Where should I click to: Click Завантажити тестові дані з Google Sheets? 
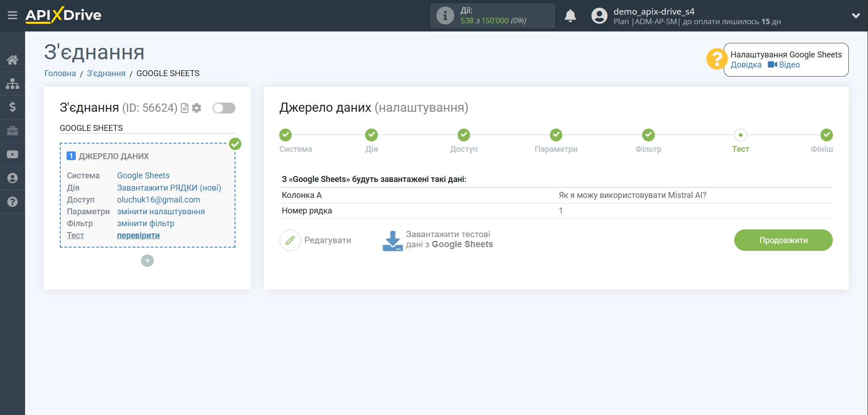[x=438, y=239]
